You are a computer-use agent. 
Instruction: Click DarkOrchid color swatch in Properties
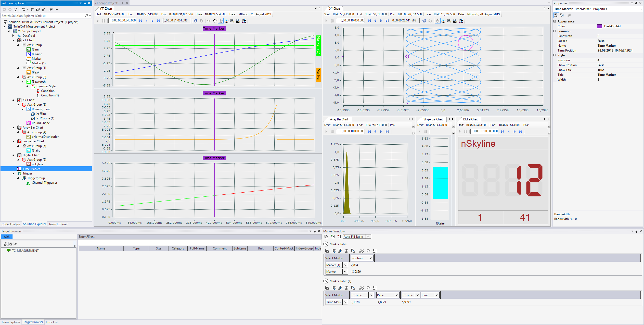(x=600, y=26)
